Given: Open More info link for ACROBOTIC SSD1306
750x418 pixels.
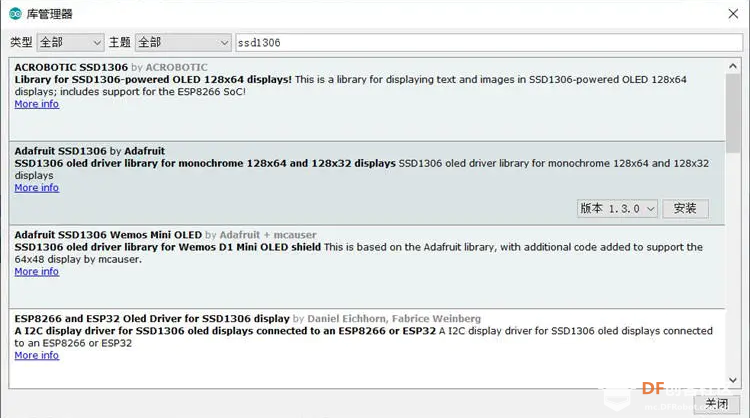Looking at the screenshot, I should (x=37, y=104).
